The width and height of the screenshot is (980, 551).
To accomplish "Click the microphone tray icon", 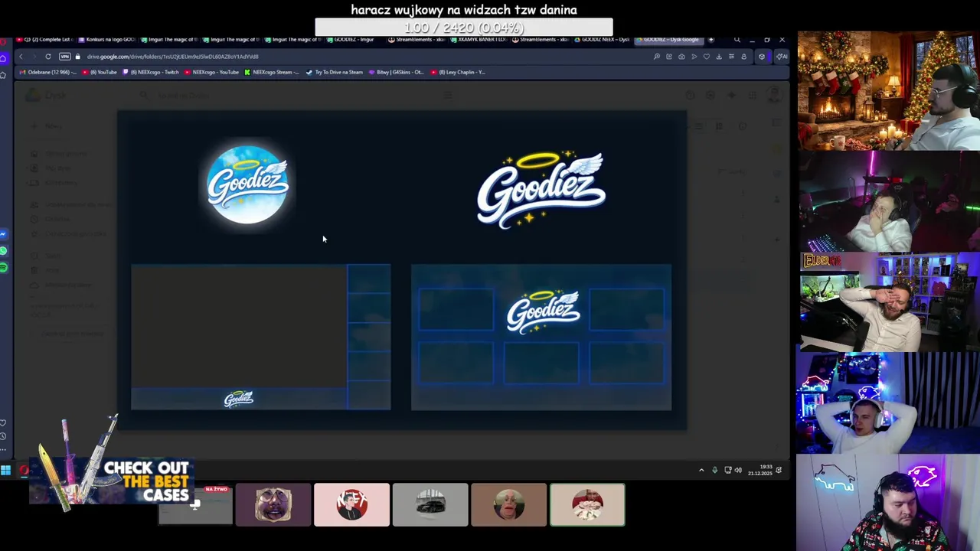I will tap(714, 470).
